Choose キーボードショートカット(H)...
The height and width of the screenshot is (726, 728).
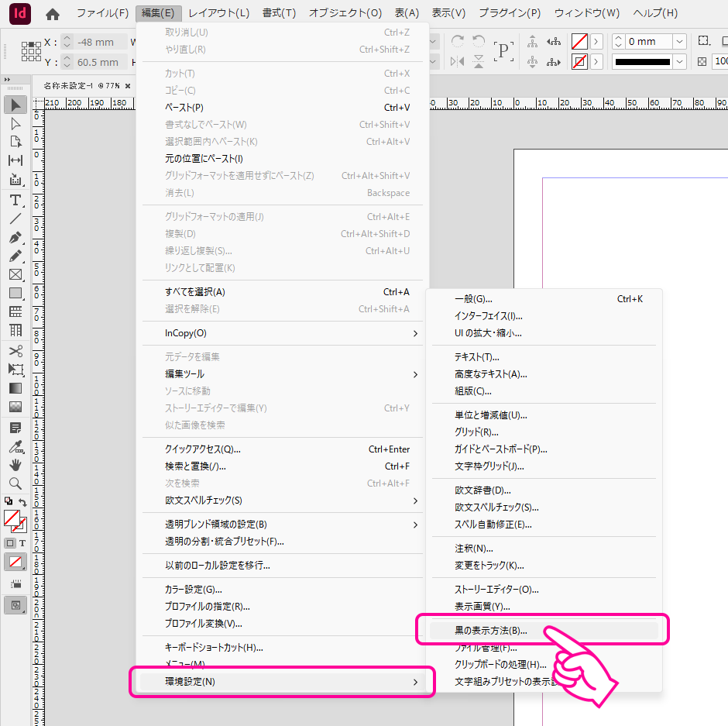point(282,647)
